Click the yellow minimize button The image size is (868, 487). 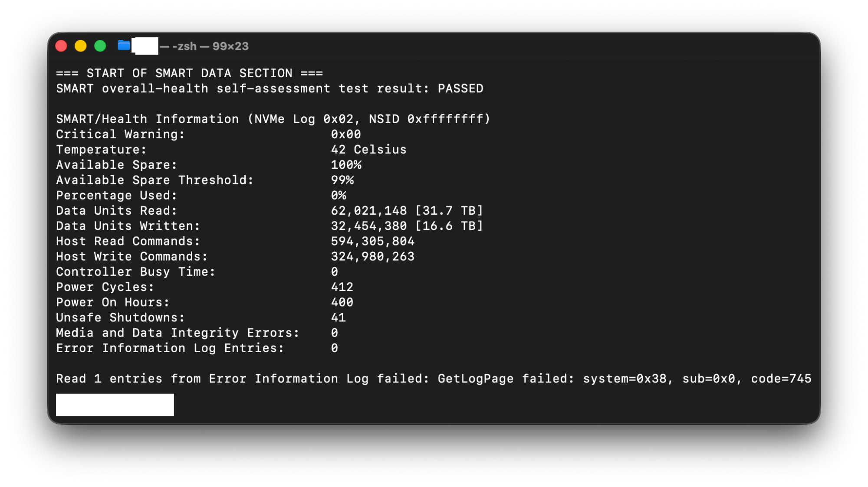(80, 45)
